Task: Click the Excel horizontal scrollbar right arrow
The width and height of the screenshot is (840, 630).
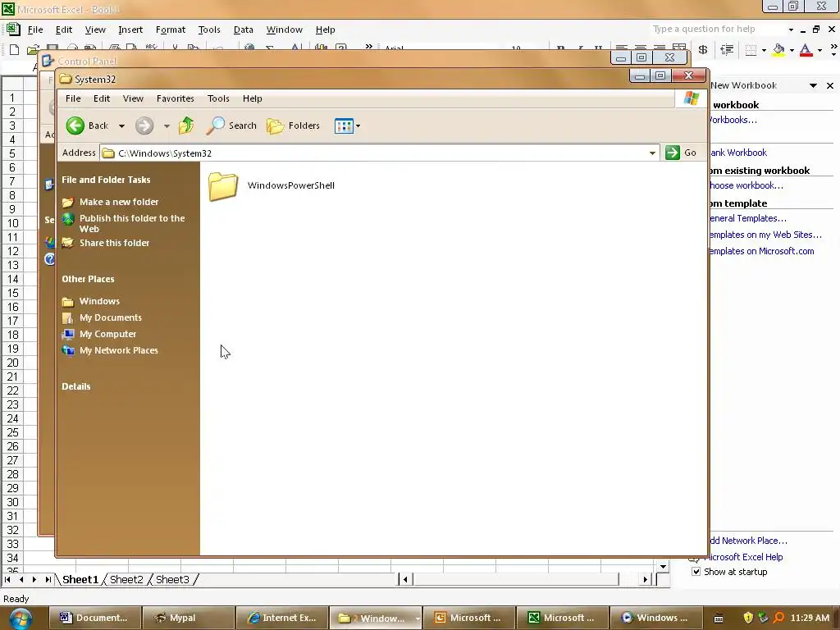Action: [645, 579]
